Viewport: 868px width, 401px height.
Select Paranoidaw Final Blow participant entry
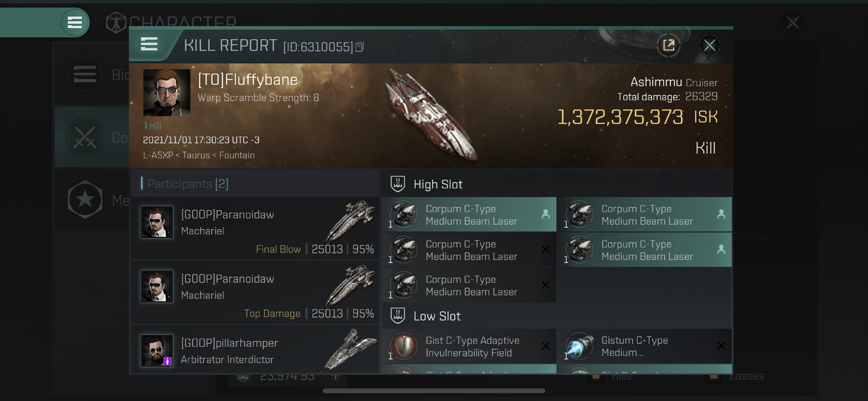click(255, 228)
